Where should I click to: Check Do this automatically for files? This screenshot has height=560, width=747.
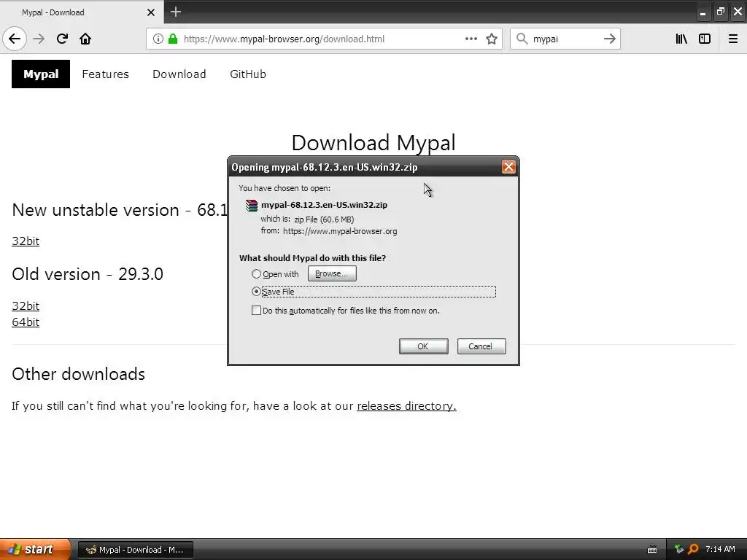click(256, 311)
